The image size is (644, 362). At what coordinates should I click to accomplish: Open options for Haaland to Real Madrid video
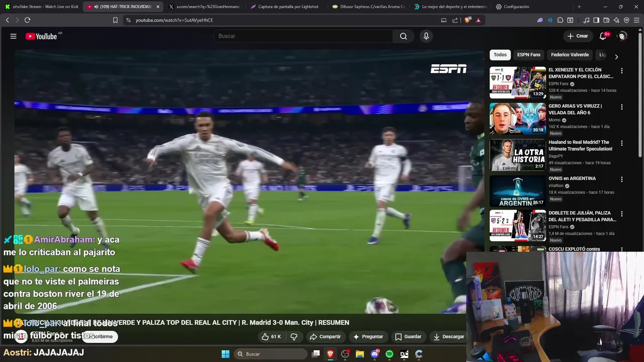point(622,143)
